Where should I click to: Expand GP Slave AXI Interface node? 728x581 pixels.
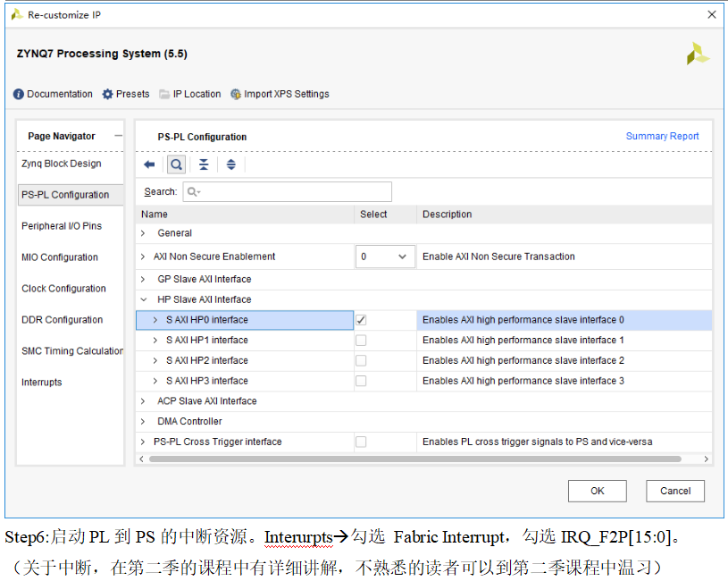pyautogui.click(x=143, y=279)
